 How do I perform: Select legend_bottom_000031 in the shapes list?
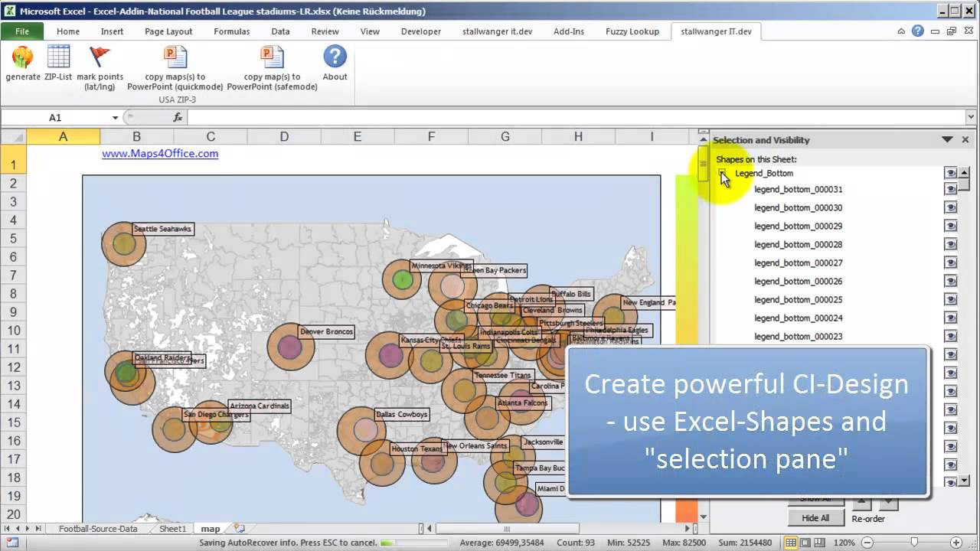pyautogui.click(x=799, y=189)
